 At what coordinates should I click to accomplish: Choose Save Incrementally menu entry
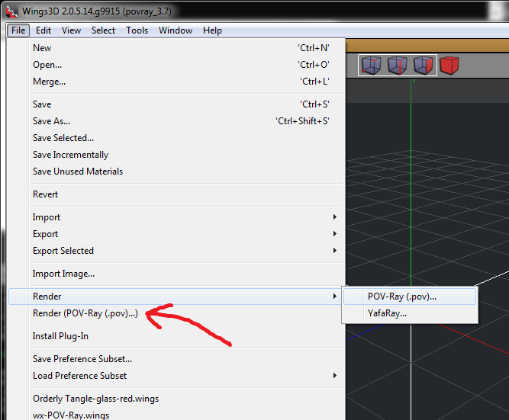[176, 155]
